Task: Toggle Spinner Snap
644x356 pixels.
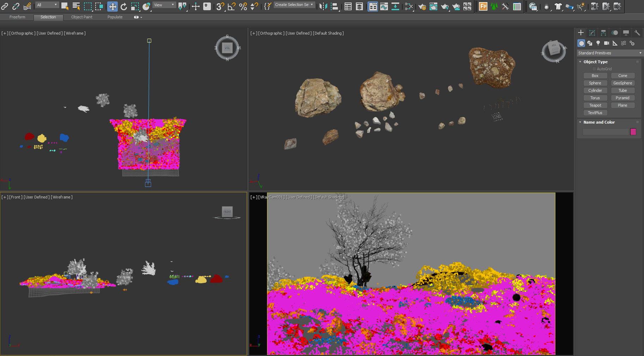Action: point(254,6)
